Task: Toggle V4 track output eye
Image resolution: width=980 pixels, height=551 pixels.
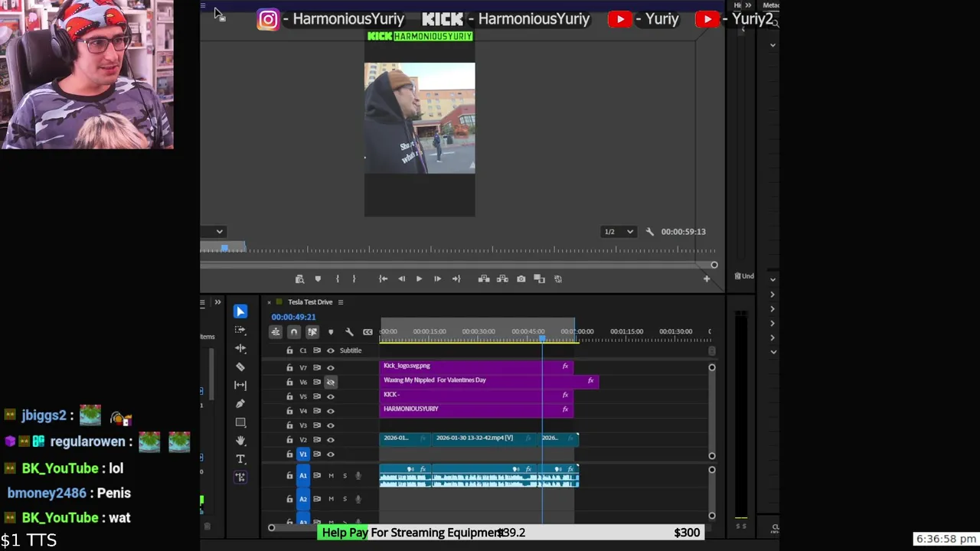Action: tap(331, 411)
